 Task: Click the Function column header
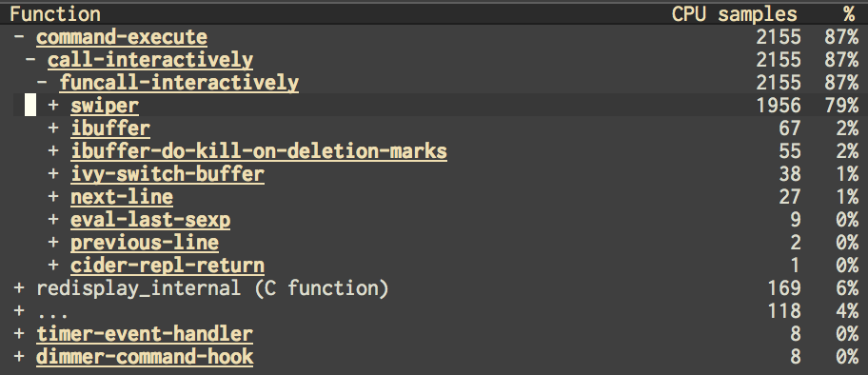55,14
